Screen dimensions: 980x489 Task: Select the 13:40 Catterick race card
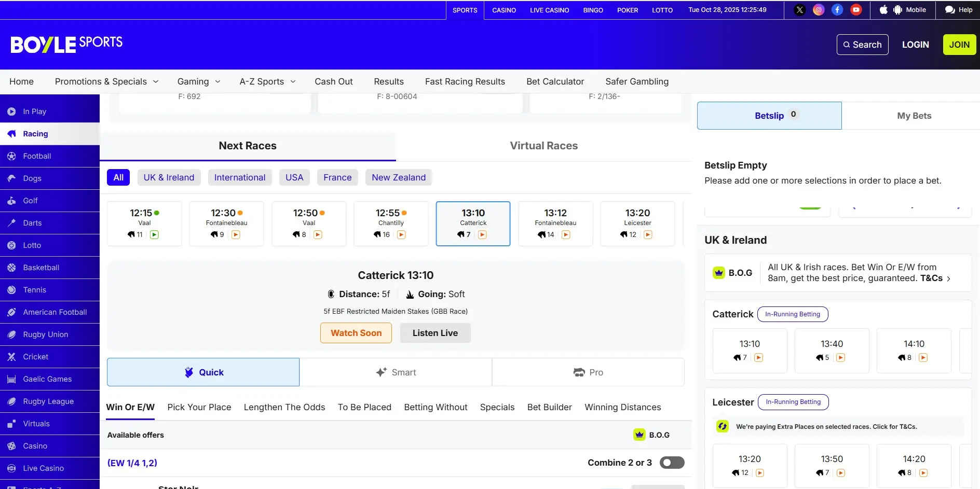pyautogui.click(x=832, y=351)
